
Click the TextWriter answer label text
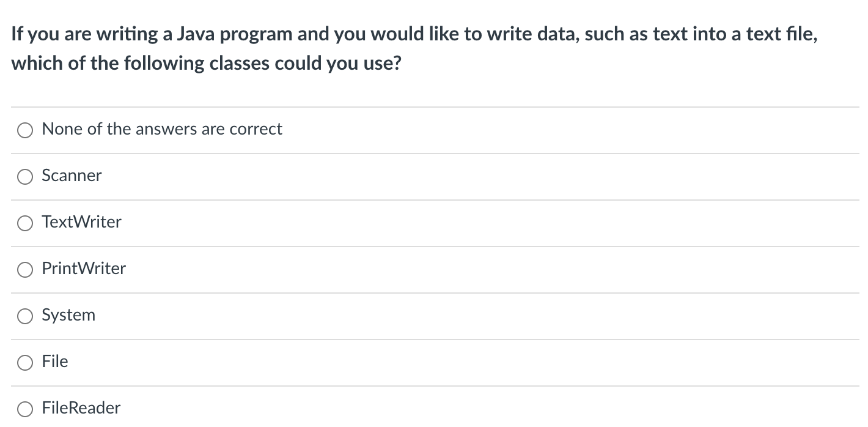pyautogui.click(x=81, y=222)
